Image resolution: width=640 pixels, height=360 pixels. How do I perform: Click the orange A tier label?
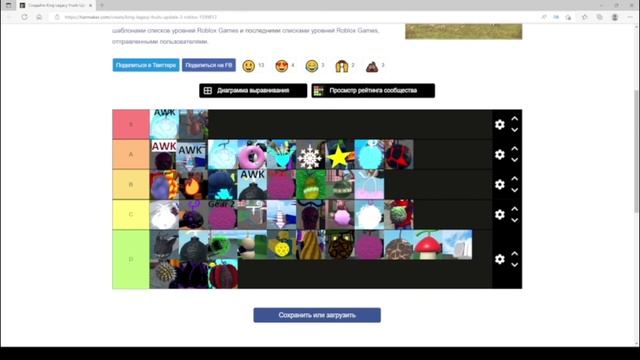click(131, 154)
